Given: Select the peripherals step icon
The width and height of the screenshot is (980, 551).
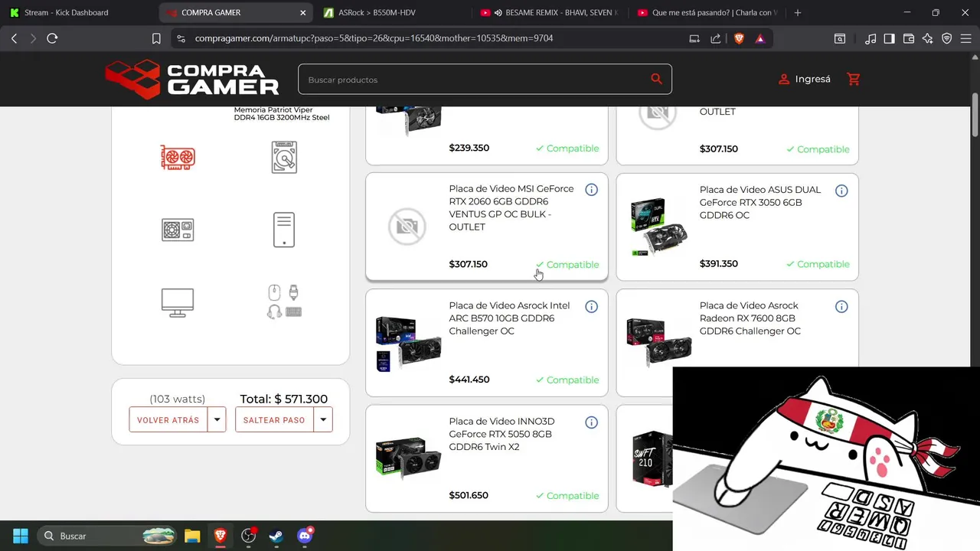Looking at the screenshot, I should point(284,302).
